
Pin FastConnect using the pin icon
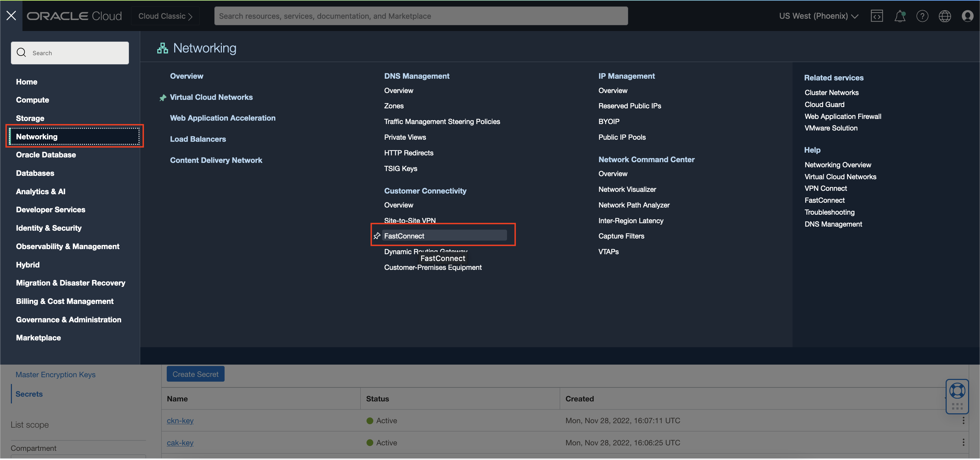click(x=377, y=236)
